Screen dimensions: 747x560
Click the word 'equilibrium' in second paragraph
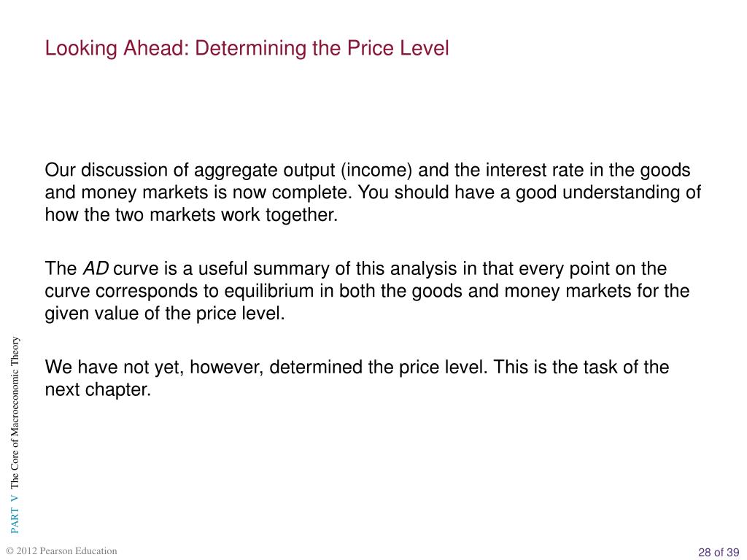click(x=268, y=291)
